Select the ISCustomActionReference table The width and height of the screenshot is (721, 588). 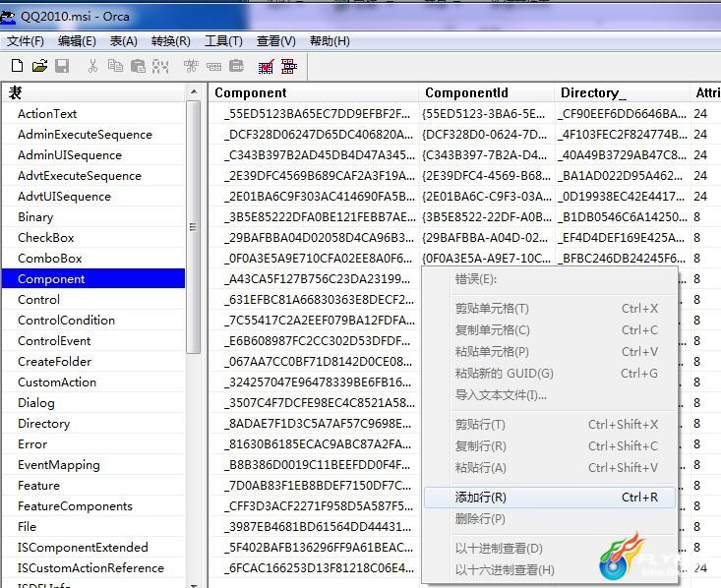[x=94, y=567]
